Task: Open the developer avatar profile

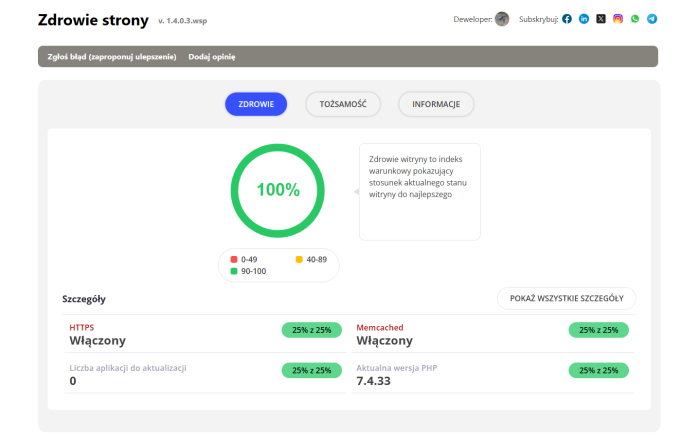Action: coord(502,19)
